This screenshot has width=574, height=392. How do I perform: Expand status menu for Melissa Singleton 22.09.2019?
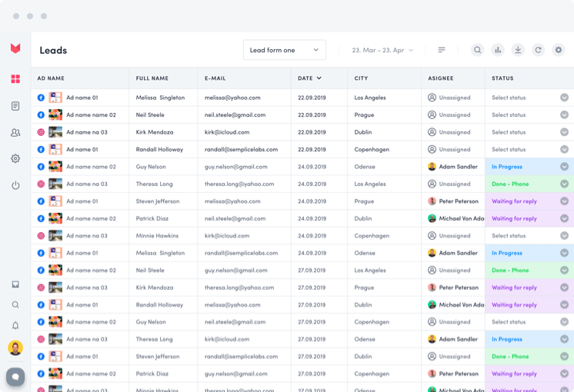click(564, 98)
